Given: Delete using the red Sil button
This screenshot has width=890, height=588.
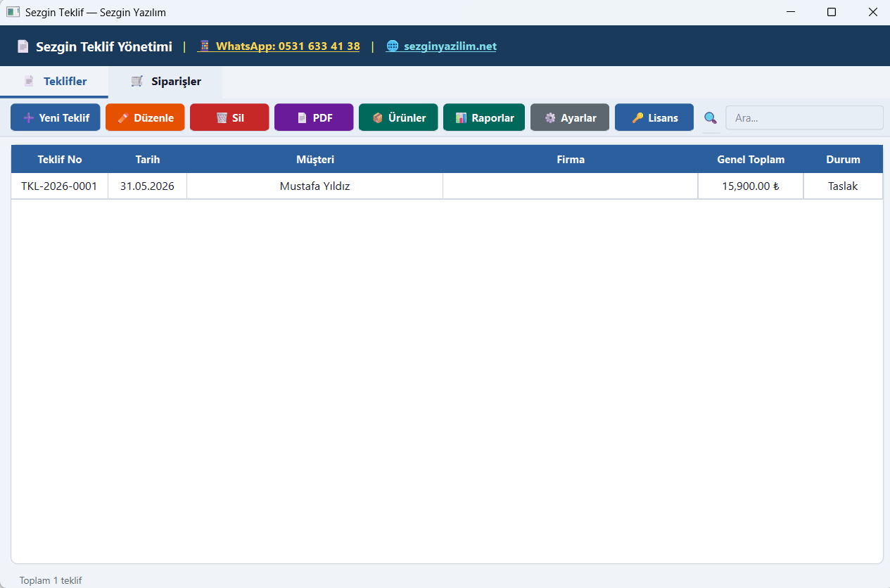Looking at the screenshot, I should [x=229, y=117].
